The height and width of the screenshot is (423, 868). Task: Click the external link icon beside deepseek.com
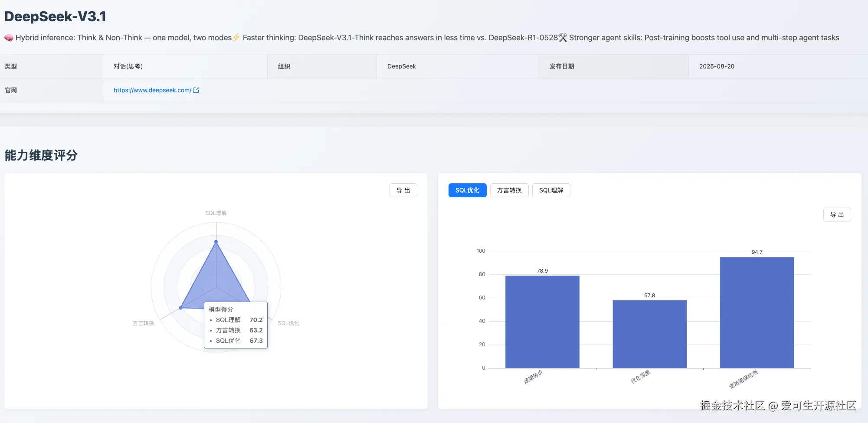click(196, 90)
